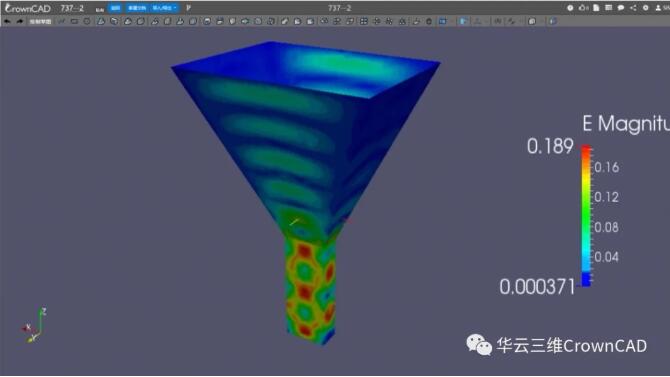This screenshot has width=670, height=377.
Task: Expand the arrow beside the blue view-orientation icon
Action: [452, 21]
